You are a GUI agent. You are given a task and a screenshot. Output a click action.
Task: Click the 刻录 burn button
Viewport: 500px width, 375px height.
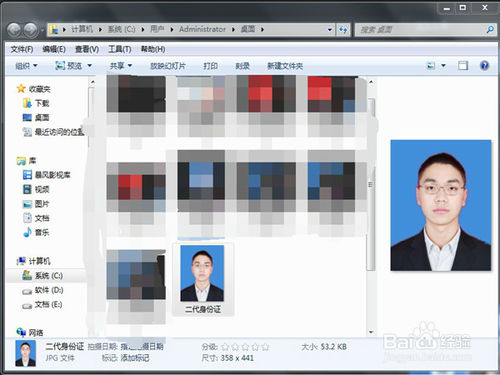(x=242, y=66)
